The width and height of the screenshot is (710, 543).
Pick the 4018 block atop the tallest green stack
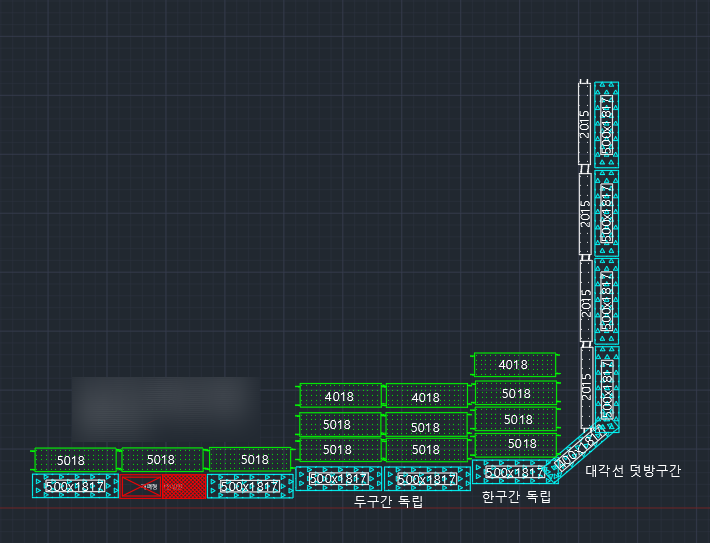coord(515,365)
